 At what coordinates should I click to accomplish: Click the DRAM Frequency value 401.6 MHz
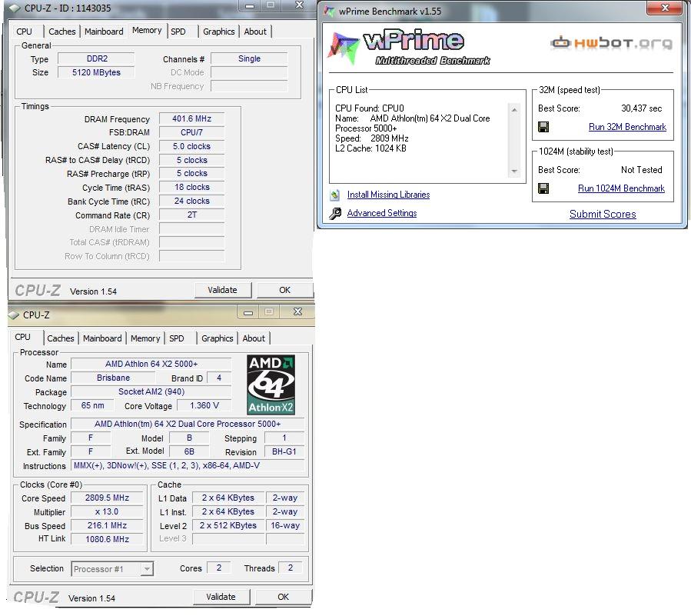pos(191,119)
